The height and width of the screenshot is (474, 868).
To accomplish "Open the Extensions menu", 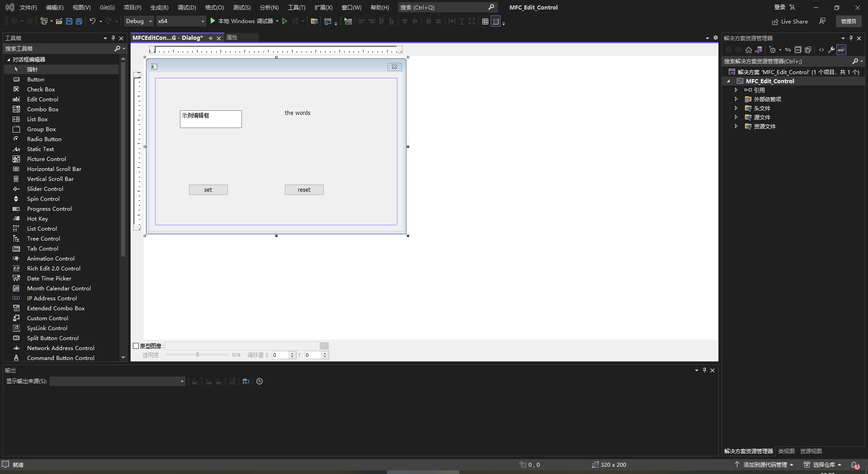I will click(323, 7).
